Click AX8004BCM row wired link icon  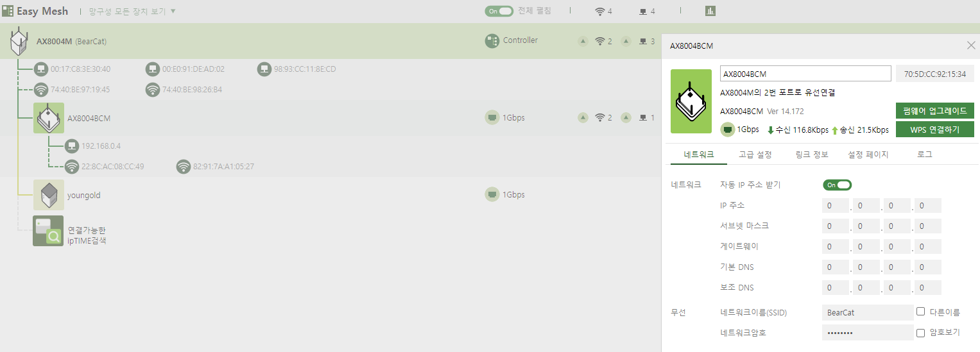click(x=492, y=118)
